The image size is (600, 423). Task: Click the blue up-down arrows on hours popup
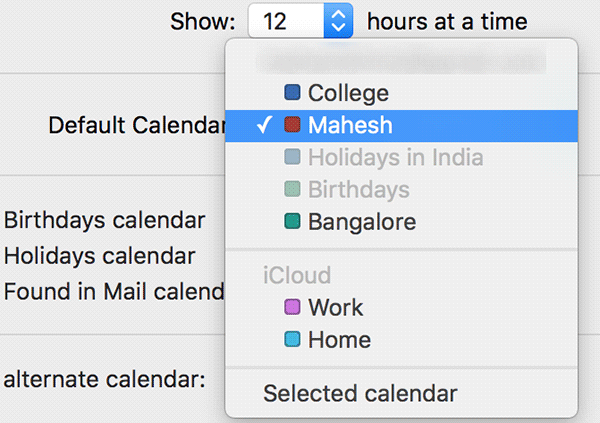pos(339,20)
